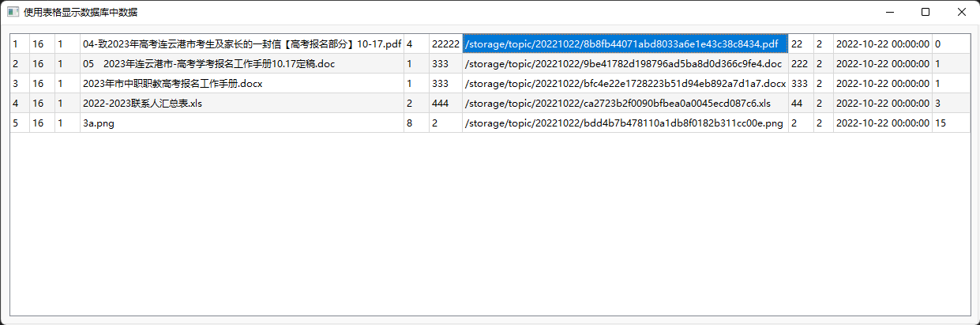Close the 使用表格显示数据库中数据 window
This screenshot has height=325, width=980.
tap(962, 12)
